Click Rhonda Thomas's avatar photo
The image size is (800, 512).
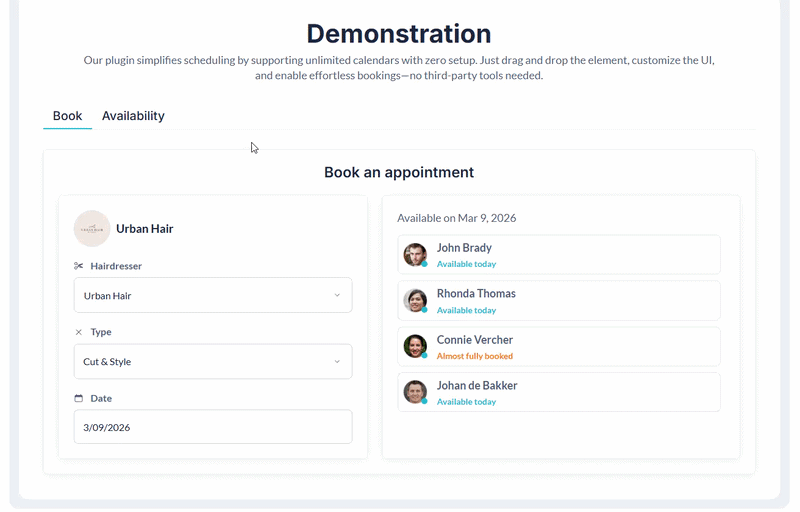pyautogui.click(x=415, y=301)
